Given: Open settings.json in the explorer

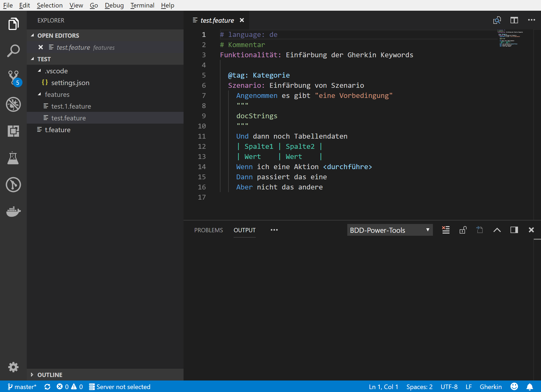Looking at the screenshot, I should (70, 83).
